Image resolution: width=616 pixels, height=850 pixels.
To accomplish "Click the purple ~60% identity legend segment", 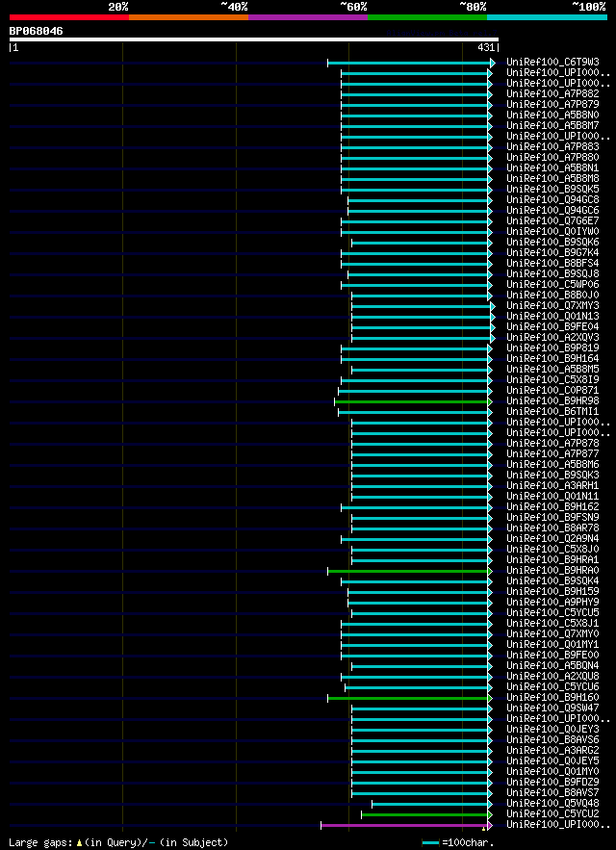I will [x=308, y=17].
